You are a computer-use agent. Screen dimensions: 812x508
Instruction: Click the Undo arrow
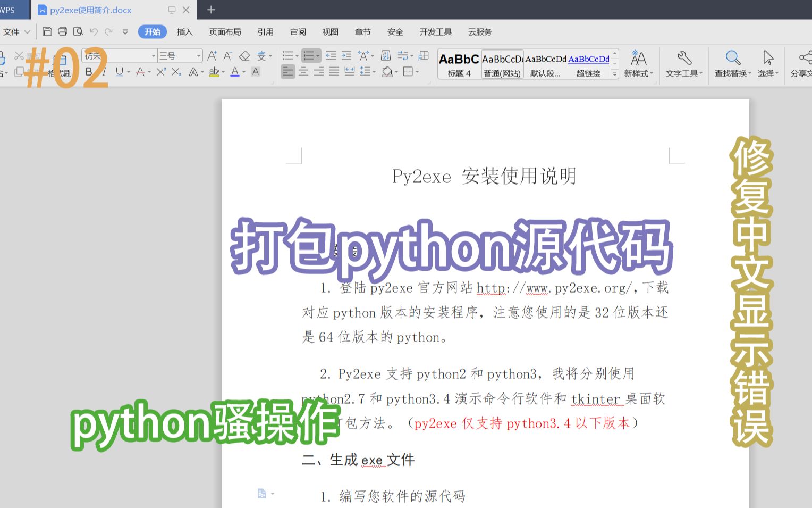point(94,32)
